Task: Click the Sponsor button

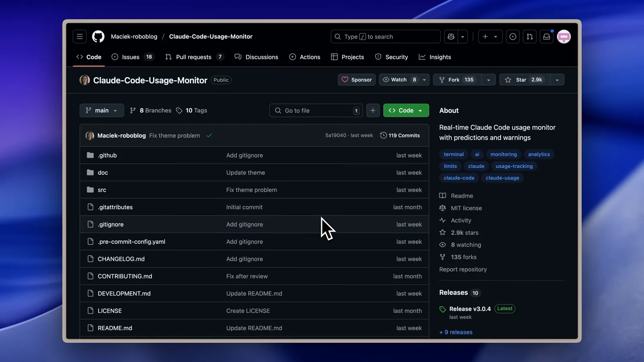Action: tap(357, 80)
